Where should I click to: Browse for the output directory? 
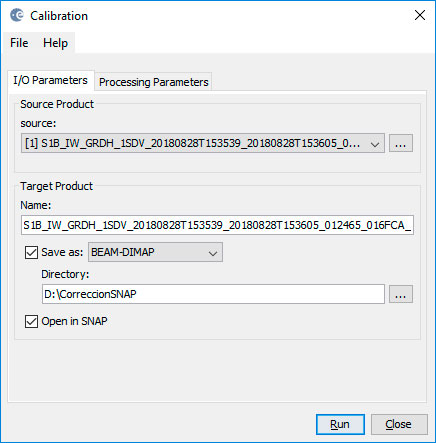pos(401,294)
